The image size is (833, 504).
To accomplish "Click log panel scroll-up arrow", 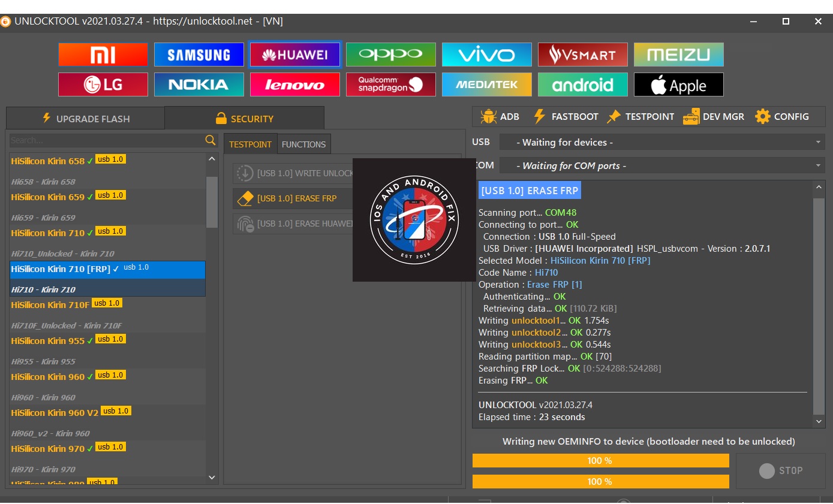I will pyautogui.click(x=819, y=188).
